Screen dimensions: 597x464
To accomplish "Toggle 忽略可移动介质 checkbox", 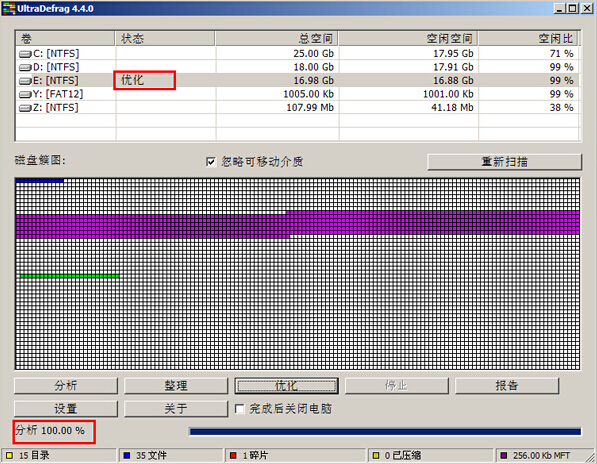I will click(211, 162).
